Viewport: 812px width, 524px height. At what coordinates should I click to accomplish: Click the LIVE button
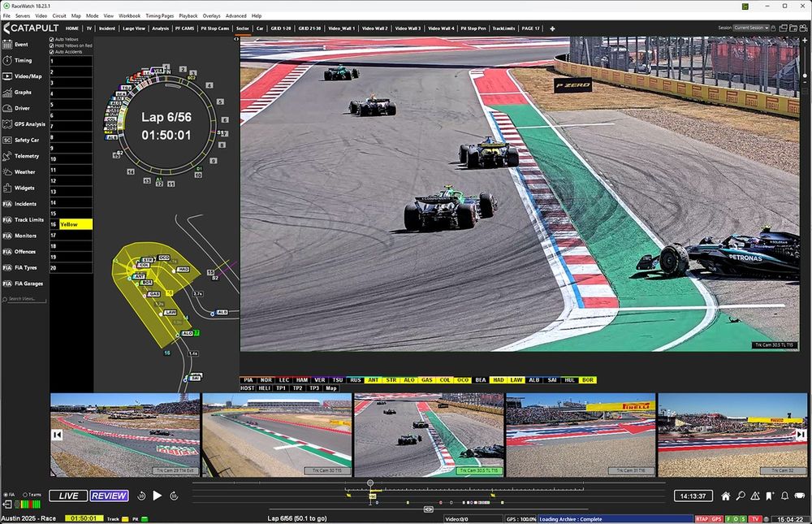(x=68, y=496)
